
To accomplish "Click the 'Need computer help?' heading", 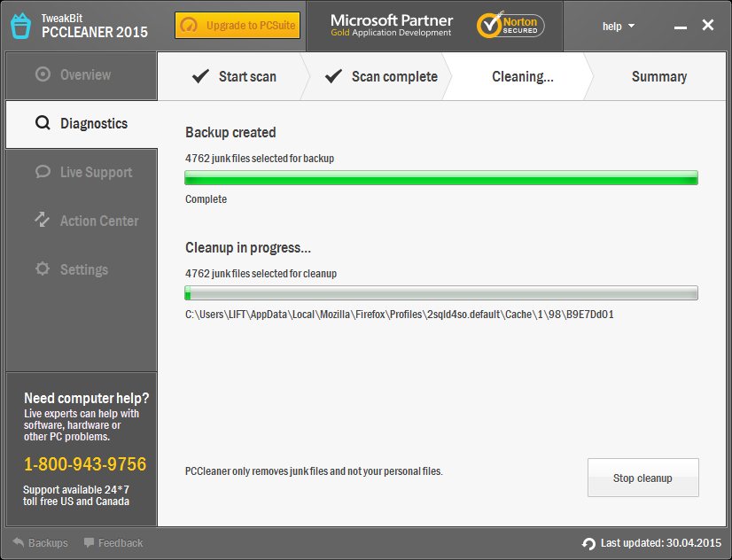I will [86, 398].
